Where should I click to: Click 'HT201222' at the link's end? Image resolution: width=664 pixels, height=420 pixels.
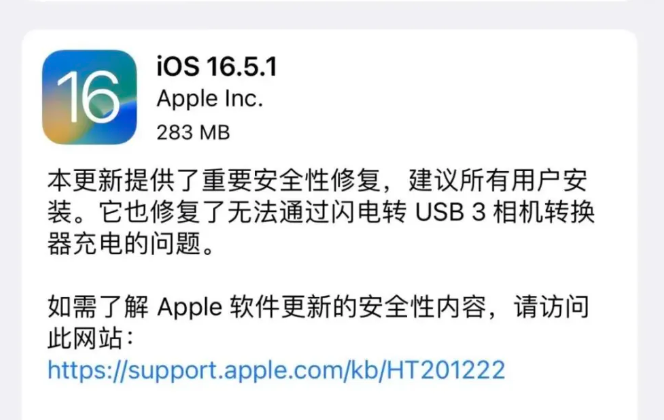tap(446, 370)
